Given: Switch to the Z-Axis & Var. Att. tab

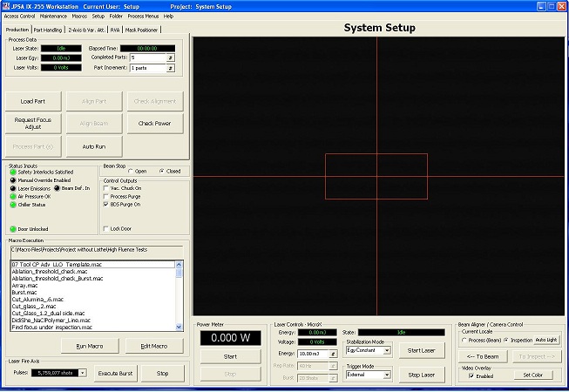Looking at the screenshot, I should (87, 30).
